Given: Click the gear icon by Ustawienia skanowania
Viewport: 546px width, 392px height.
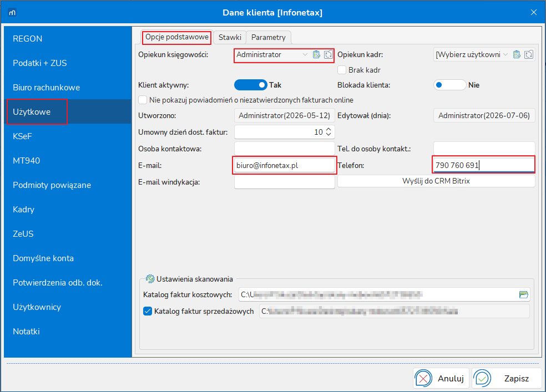Looking at the screenshot, I should click(150, 279).
